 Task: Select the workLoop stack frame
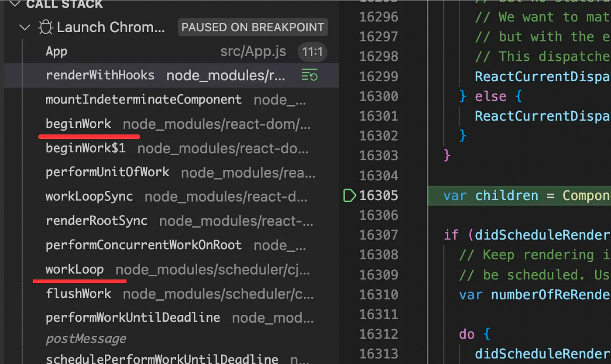171,270
